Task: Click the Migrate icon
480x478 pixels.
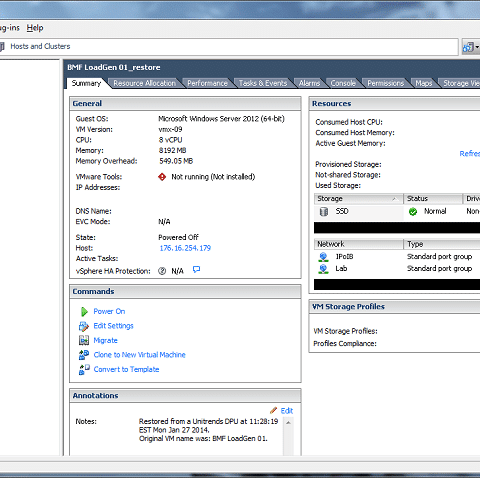Action: tap(84, 340)
